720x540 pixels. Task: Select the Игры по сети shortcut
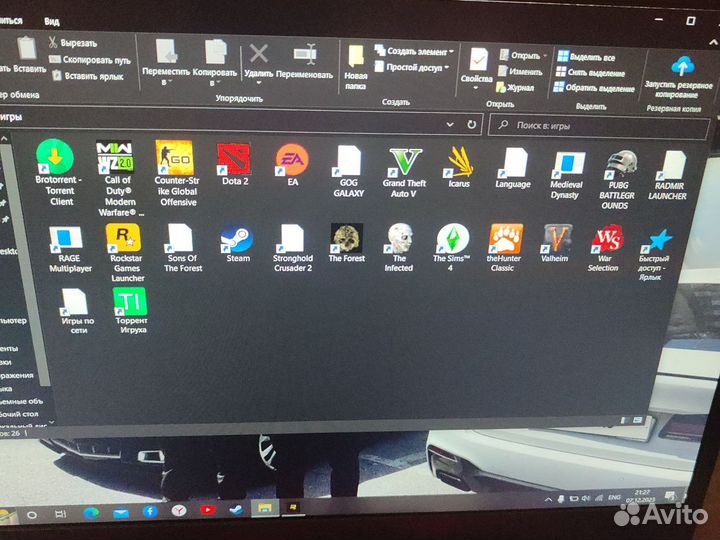click(77, 311)
